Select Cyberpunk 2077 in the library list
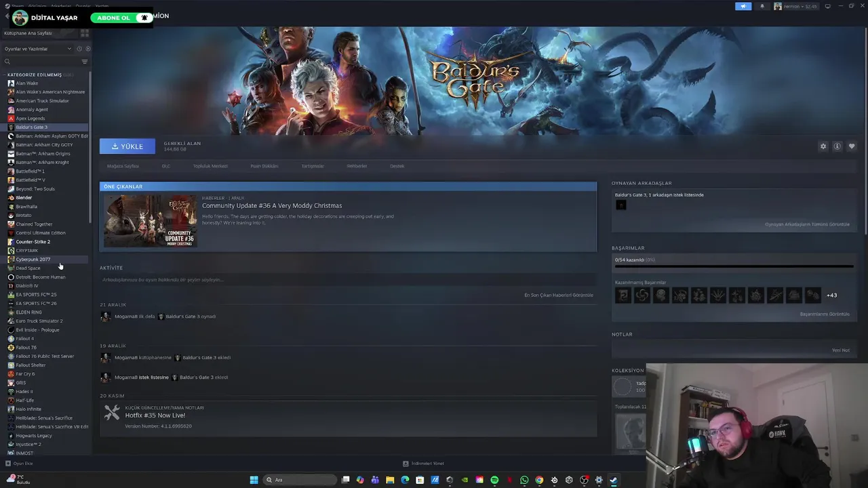868x488 pixels. click(33, 260)
